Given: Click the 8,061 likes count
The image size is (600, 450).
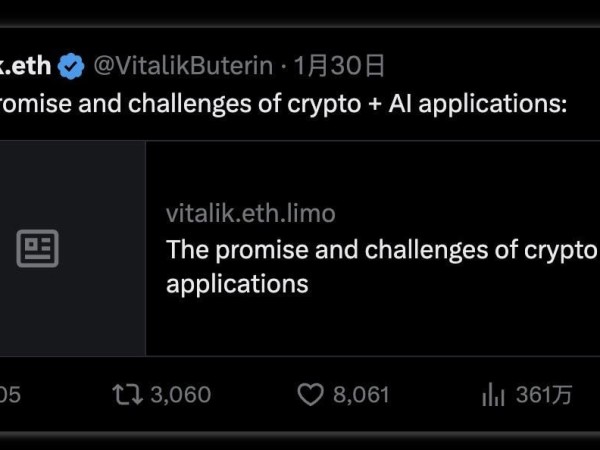Looking at the screenshot, I should click(x=361, y=395).
